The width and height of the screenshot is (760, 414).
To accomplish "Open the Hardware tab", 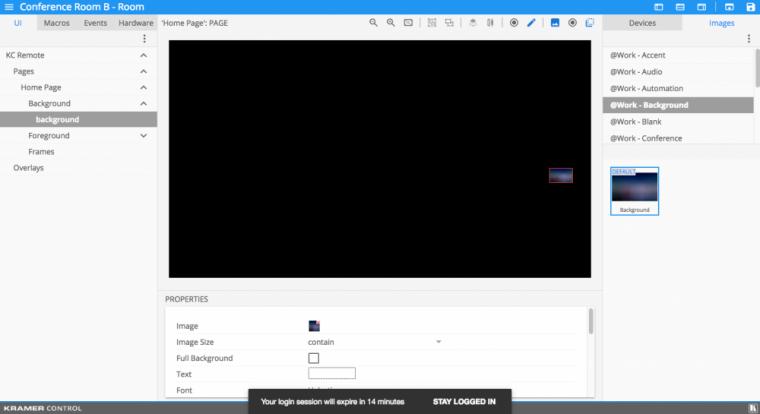I will pos(136,23).
